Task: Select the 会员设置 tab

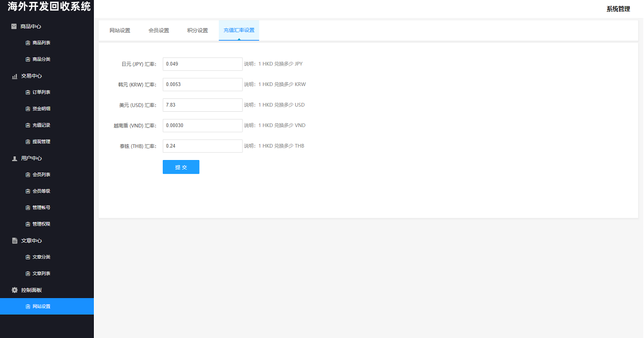Action: coord(159,30)
